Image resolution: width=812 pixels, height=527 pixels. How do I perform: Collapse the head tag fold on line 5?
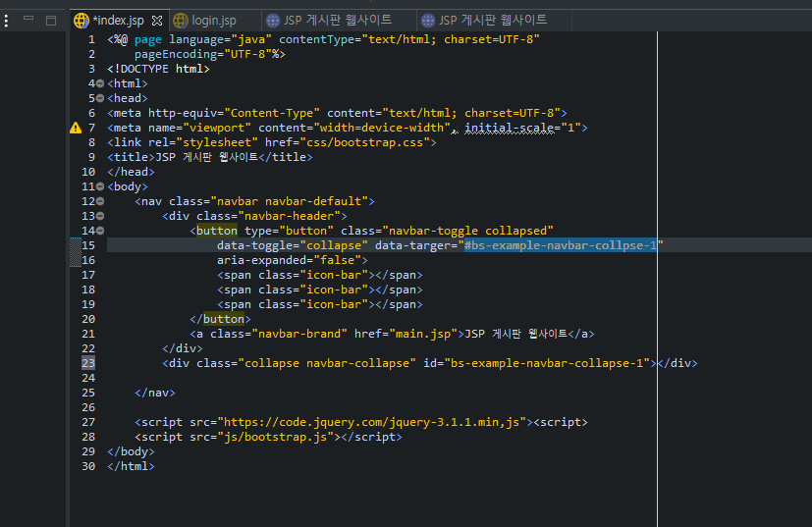tap(100, 98)
